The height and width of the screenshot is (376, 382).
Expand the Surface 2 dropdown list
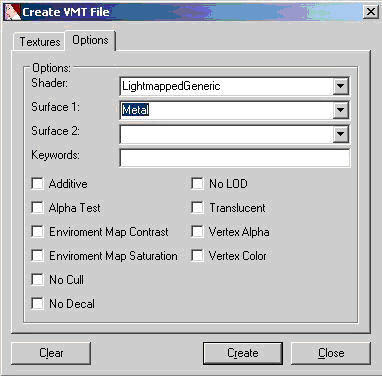pos(340,134)
